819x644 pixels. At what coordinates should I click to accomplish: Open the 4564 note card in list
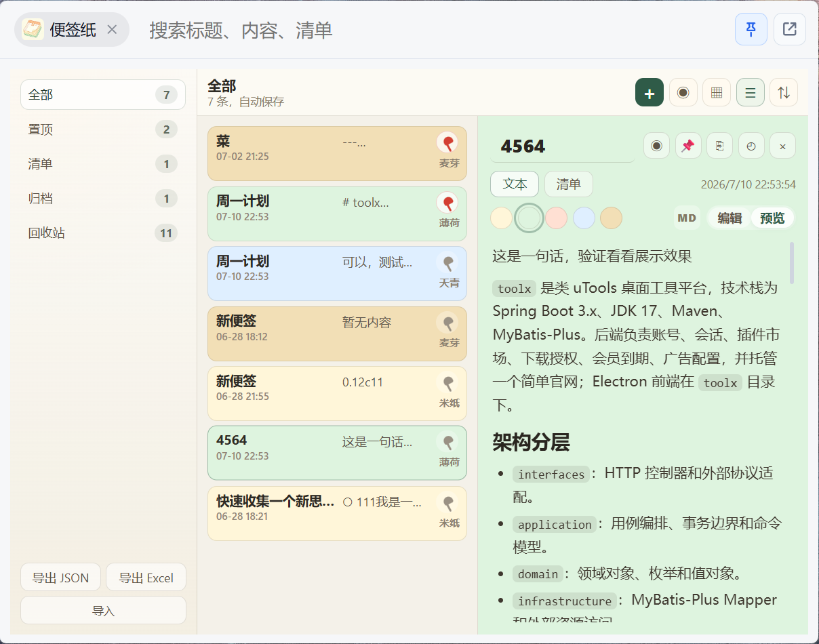click(x=337, y=453)
